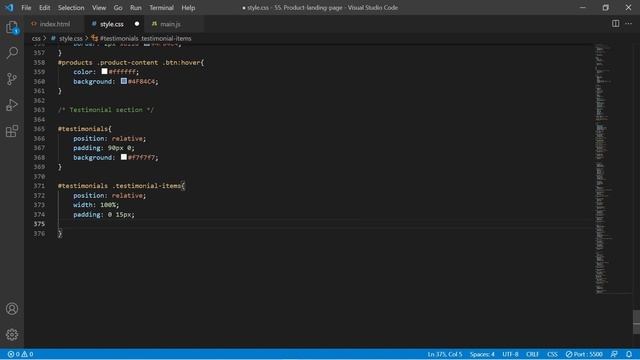Click the Testimonial section comment text
This screenshot has height=360, width=640.
tap(106, 110)
